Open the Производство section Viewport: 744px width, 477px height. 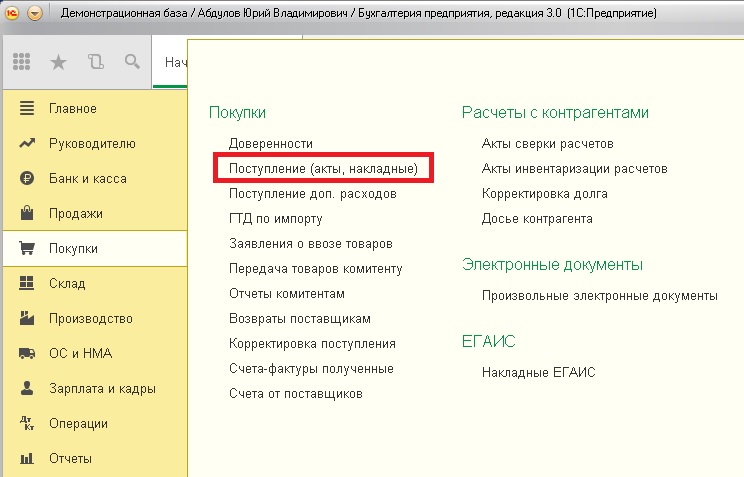click(91, 319)
